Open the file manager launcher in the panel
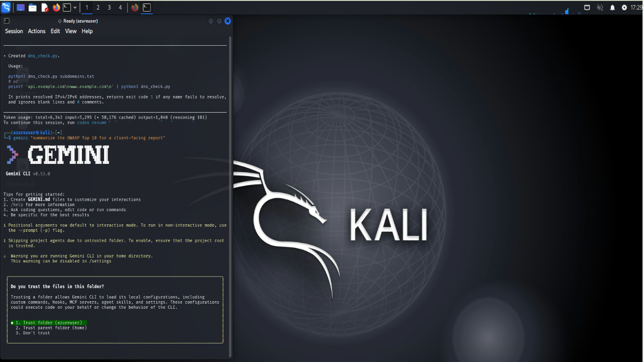 pos(32,8)
